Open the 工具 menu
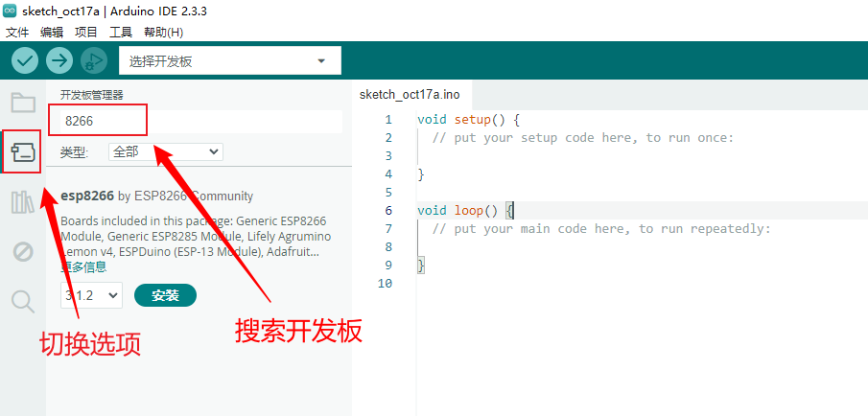Screen dimensions: 868x416 [121, 33]
